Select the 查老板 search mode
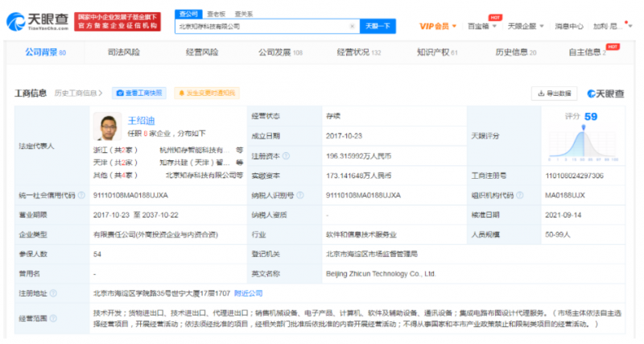Viewport: 644px width, 344px height. 215,14
